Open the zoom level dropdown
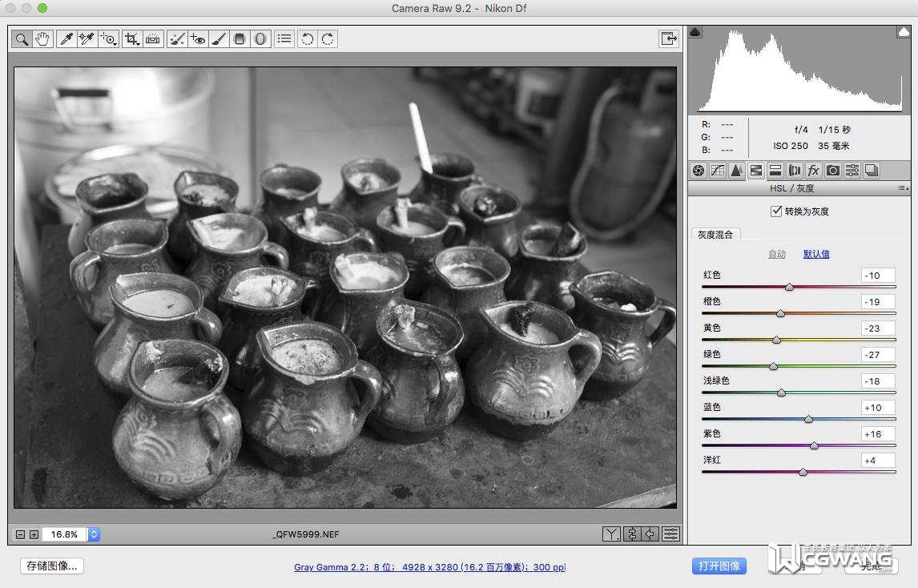 pos(94,534)
